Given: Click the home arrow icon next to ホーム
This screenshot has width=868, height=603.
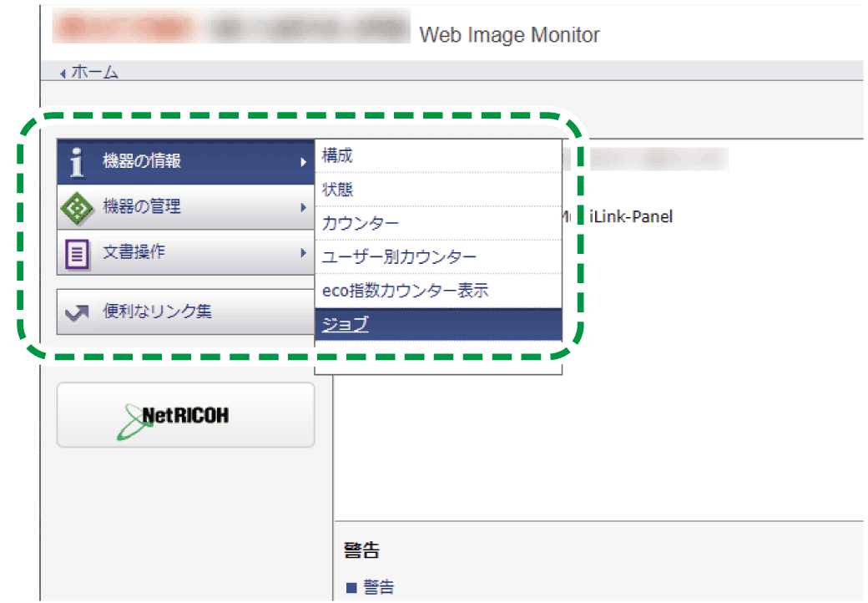Looking at the screenshot, I should (63, 73).
